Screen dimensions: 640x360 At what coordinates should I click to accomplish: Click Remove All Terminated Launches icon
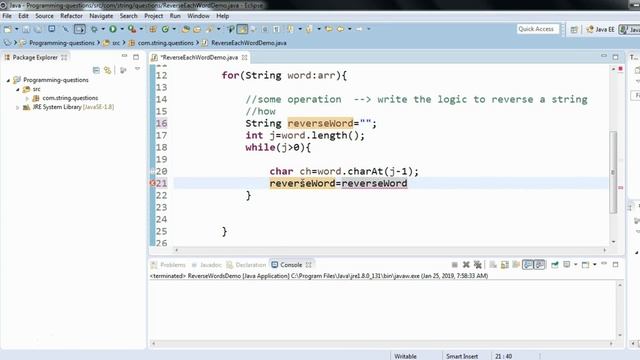[x=478, y=265]
